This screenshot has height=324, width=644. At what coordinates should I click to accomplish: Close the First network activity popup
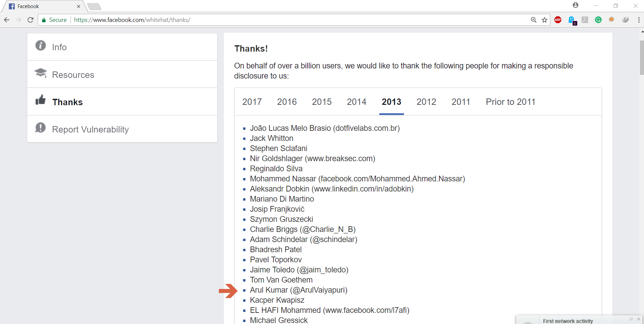coord(639,319)
